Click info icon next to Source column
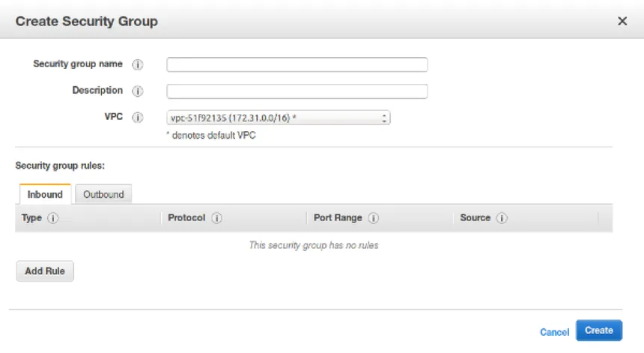Image resolution: width=644 pixels, height=353 pixels. tap(502, 218)
